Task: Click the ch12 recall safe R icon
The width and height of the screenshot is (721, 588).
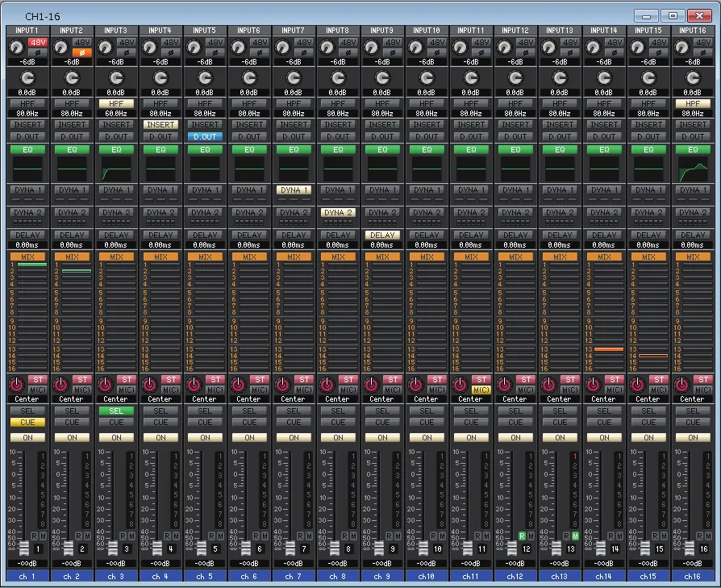Action: 522,536
